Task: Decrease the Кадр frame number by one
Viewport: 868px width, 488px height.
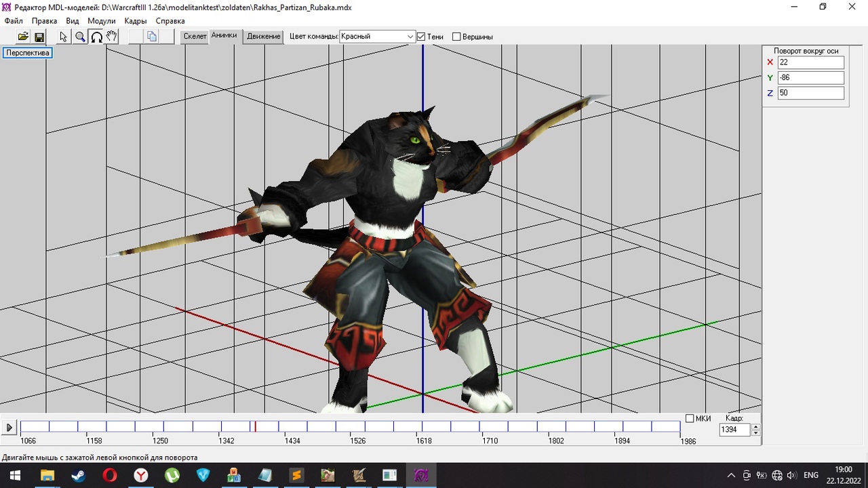Action: pyautogui.click(x=756, y=432)
